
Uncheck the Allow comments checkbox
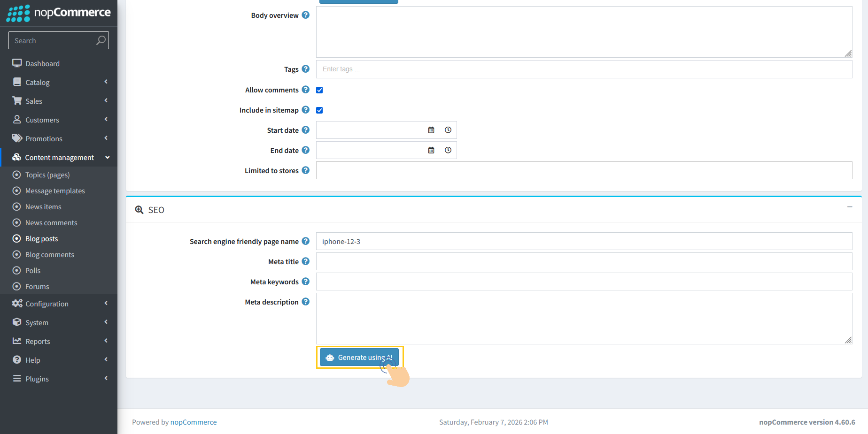click(319, 90)
